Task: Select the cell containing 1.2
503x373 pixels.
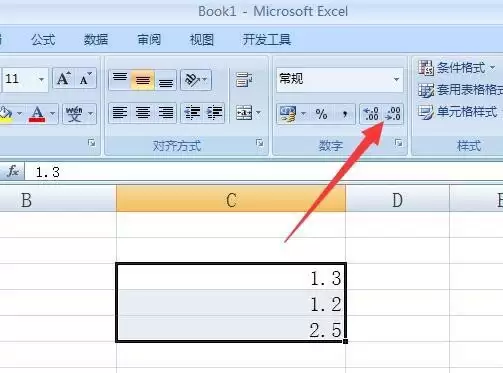Action: 231,303
